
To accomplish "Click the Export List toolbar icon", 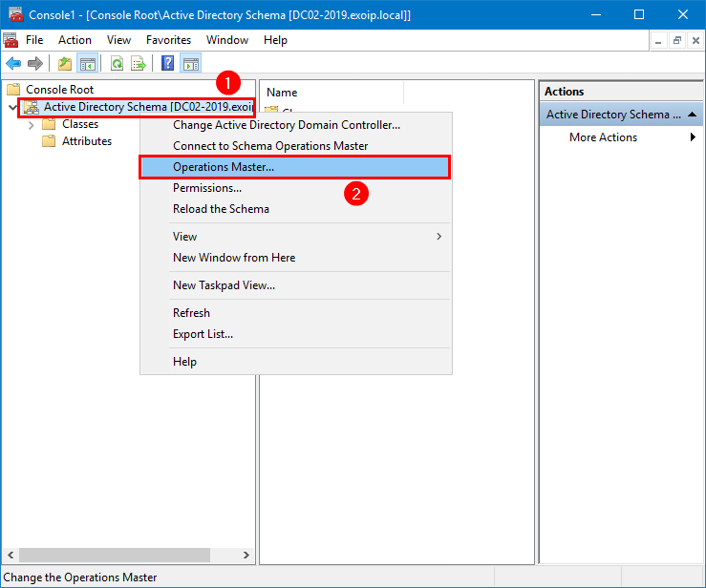I will point(139,63).
